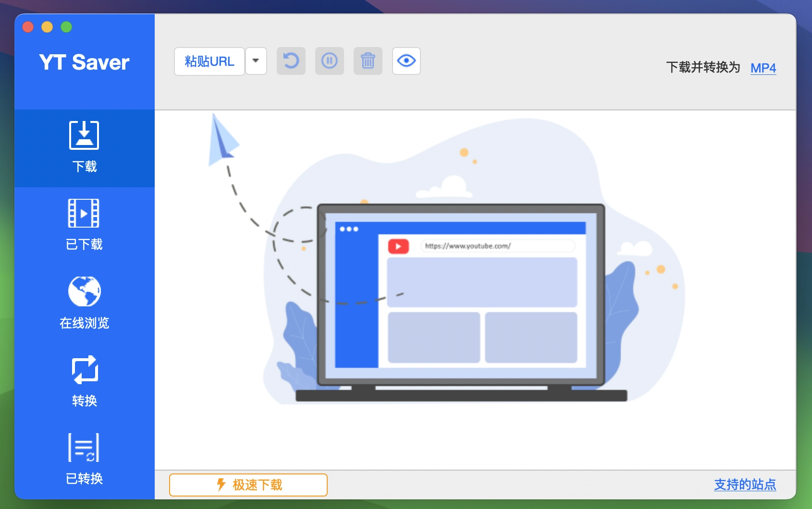This screenshot has height=509, width=812.
Task: Click the YT Saver logo title
Action: coord(85,62)
